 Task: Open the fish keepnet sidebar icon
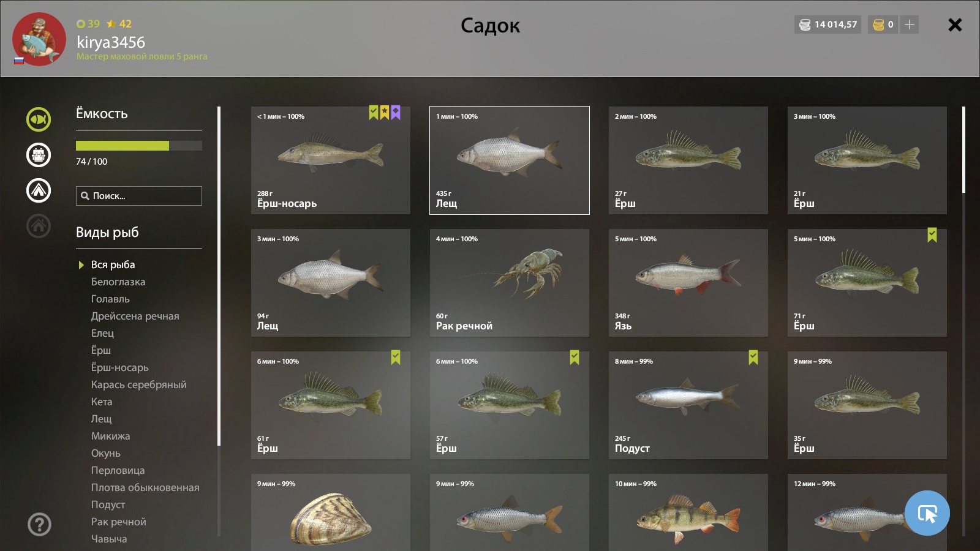click(x=39, y=119)
